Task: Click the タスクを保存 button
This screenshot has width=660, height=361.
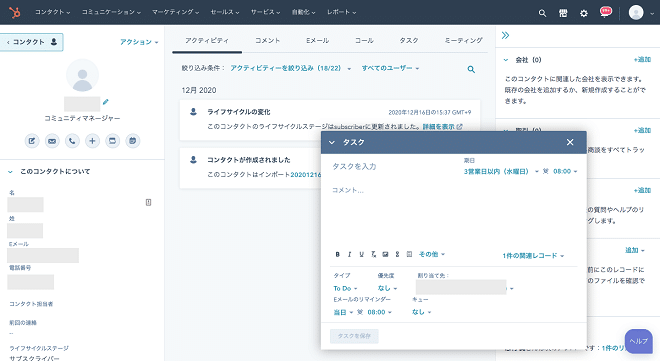Action: [354, 336]
